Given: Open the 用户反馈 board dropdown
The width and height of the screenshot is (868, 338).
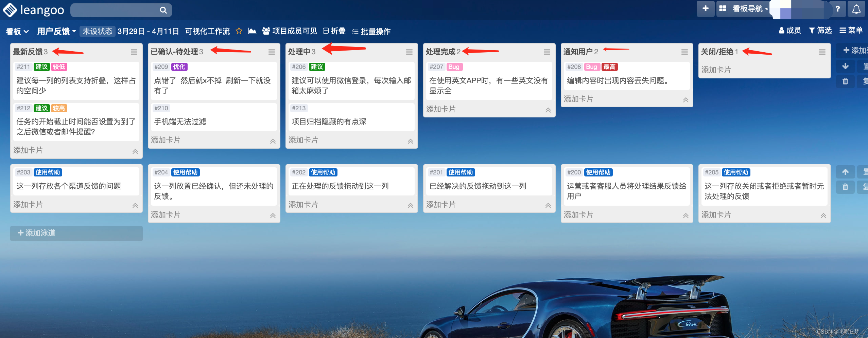Looking at the screenshot, I should (x=56, y=32).
